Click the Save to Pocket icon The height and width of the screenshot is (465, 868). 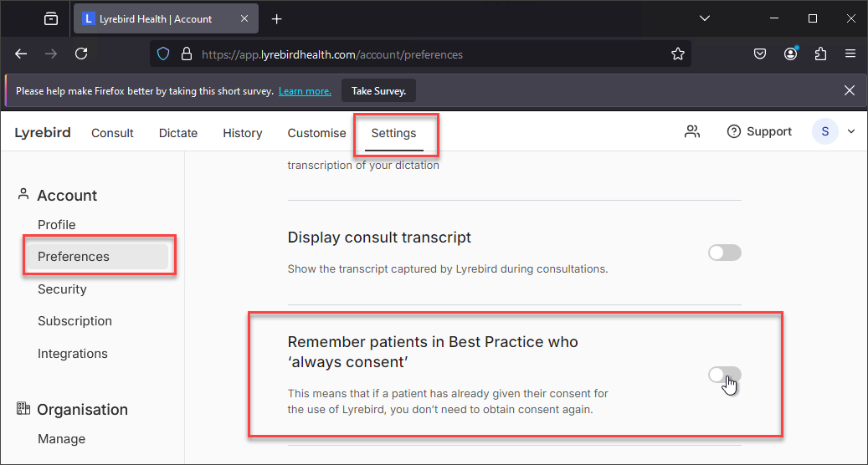coord(760,54)
